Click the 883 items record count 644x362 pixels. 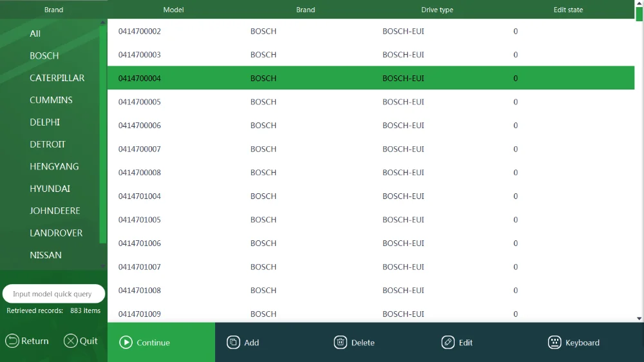[x=85, y=310]
